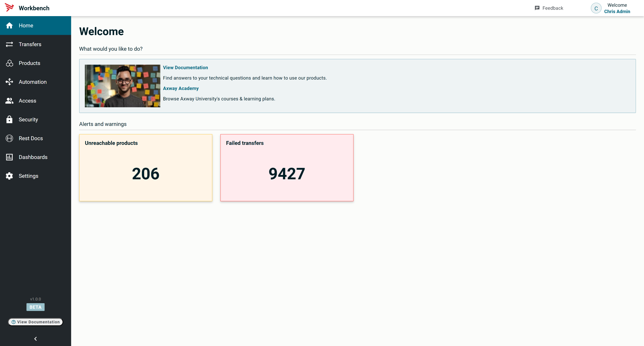The image size is (644, 346).
Task: Open the Failed transfers alert card
Action: click(x=287, y=168)
